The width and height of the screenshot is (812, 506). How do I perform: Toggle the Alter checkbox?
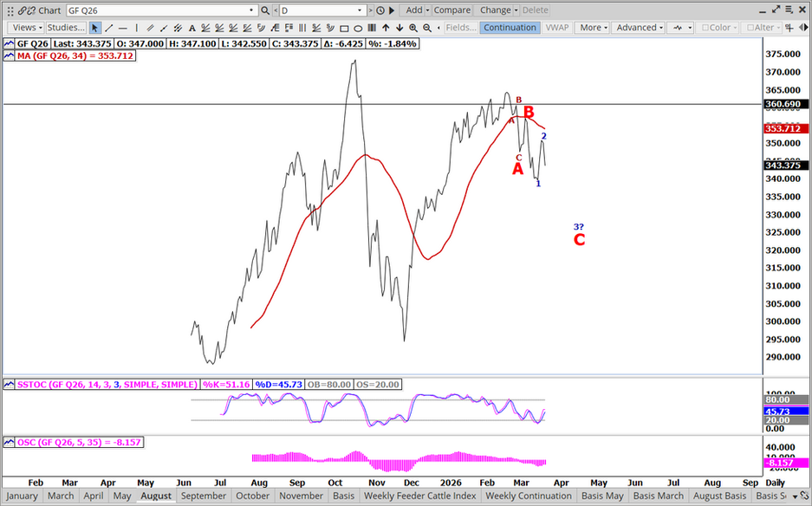click(761, 28)
